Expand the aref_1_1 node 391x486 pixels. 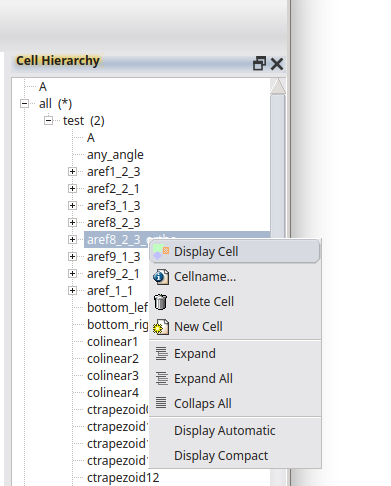72,291
